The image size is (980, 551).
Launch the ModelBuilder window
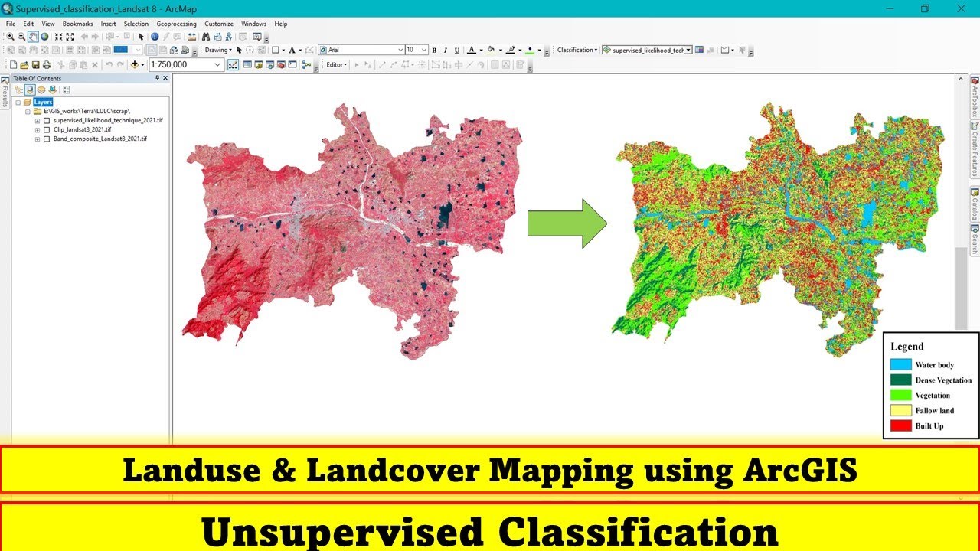pos(306,65)
